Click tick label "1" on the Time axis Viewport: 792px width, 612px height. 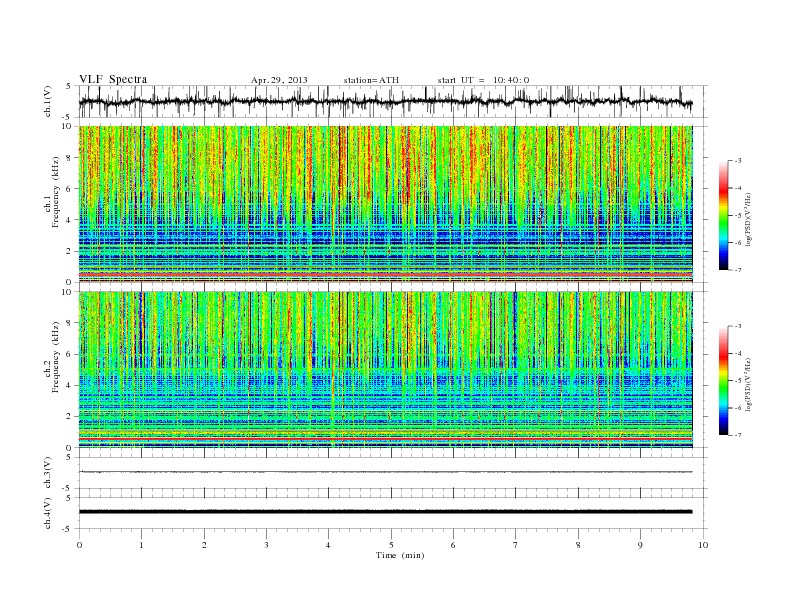tap(141, 545)
